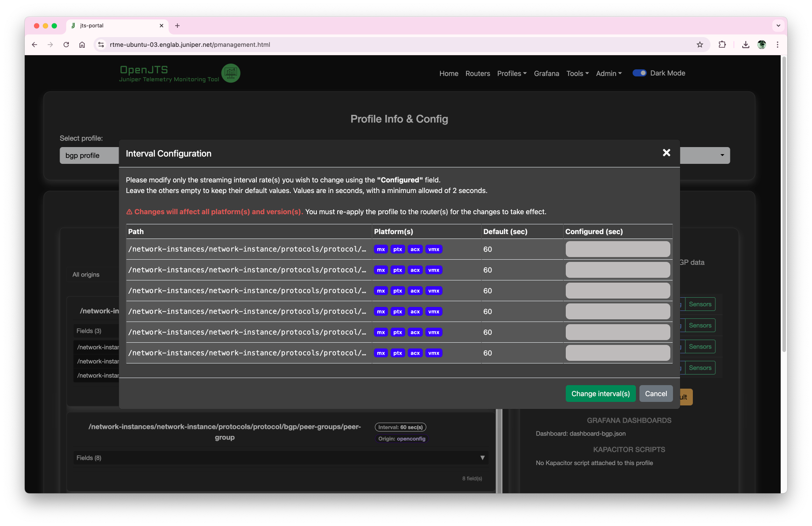Open browser downloads icon

(x=745, y=45)
